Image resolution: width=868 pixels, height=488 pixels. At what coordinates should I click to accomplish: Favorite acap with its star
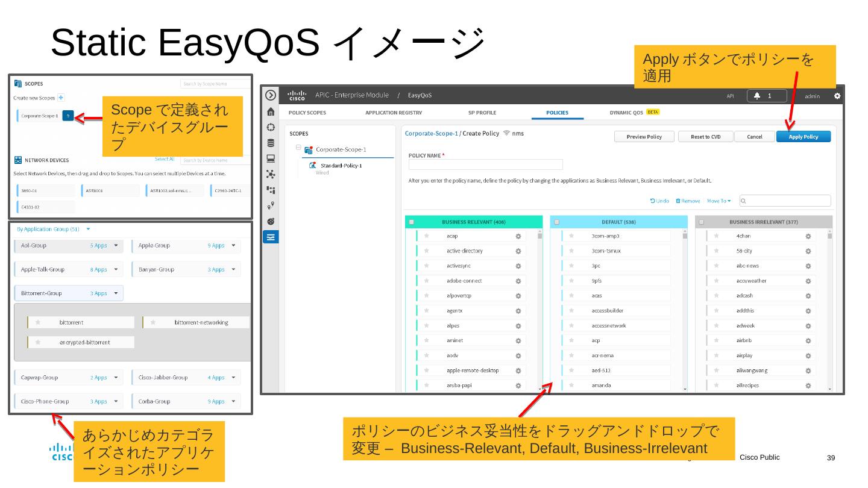tap(426, 236)
